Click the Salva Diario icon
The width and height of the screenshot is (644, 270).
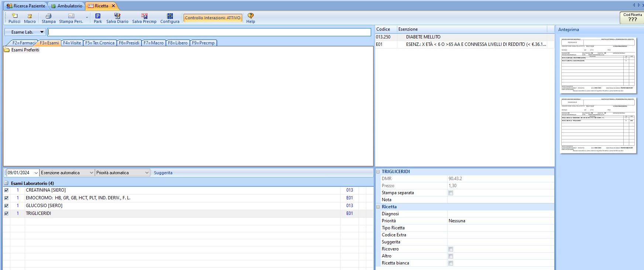(117, 18)
